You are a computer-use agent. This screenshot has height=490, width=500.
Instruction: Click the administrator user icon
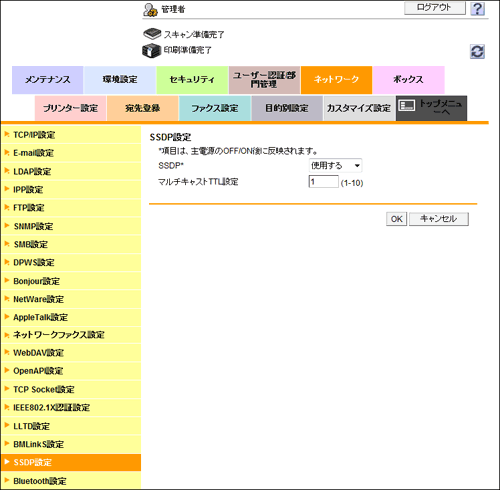click(x=150, y=10)
